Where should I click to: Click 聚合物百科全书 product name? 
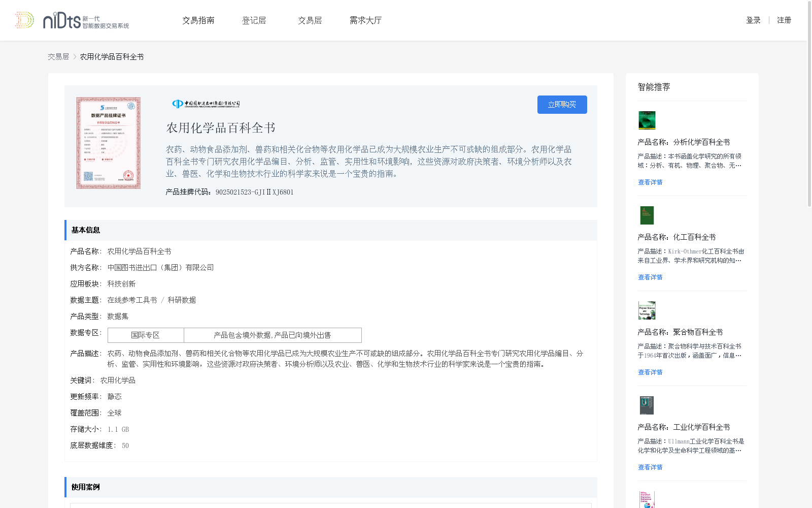(x=698, y=332)
